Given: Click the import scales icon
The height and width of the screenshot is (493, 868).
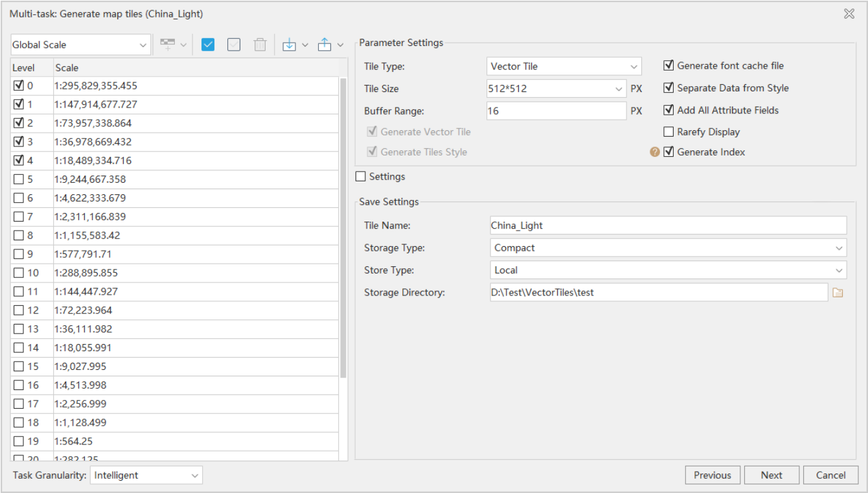Looking at the screenshot, I should 289,45.
